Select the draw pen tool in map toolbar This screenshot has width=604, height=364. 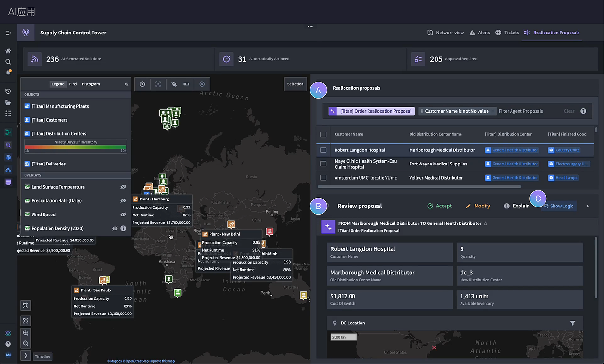pyautogui.click(x=174, y=84)
